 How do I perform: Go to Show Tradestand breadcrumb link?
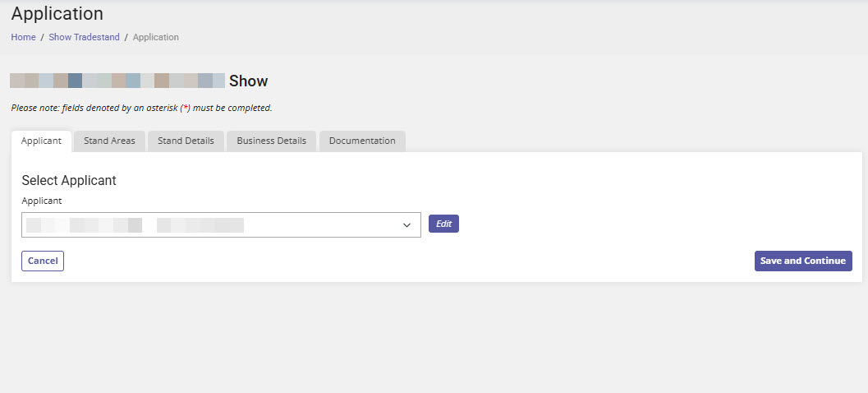[84, 37]
